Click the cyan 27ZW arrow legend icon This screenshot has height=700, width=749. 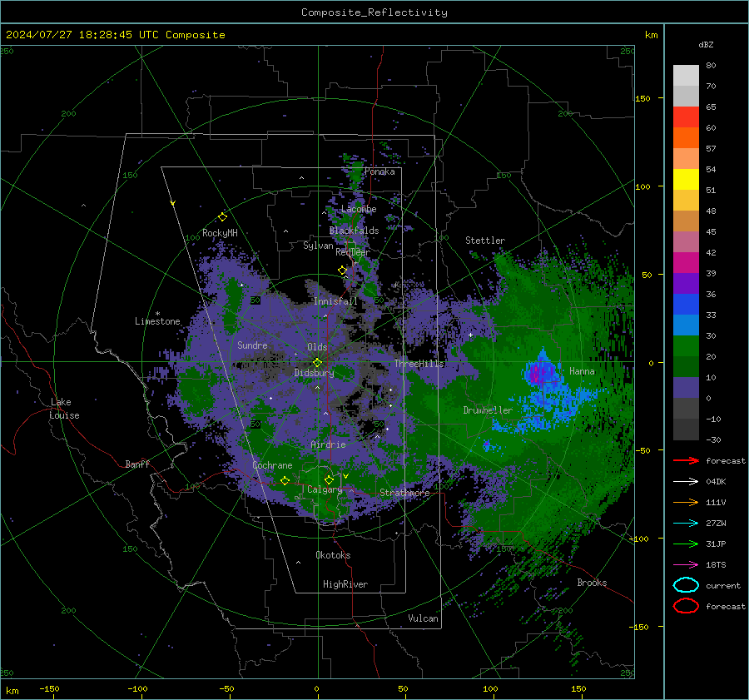point(686,524)
